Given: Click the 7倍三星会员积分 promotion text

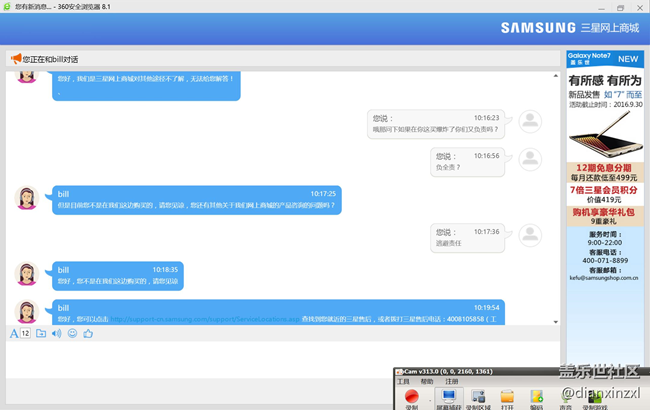Looking at the screenshot, I should 604,190.
